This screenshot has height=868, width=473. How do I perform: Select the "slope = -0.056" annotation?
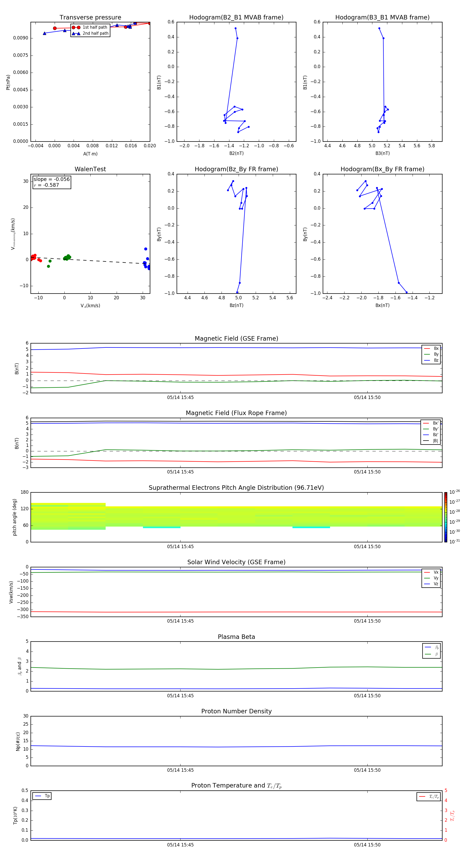click(52, 179)
